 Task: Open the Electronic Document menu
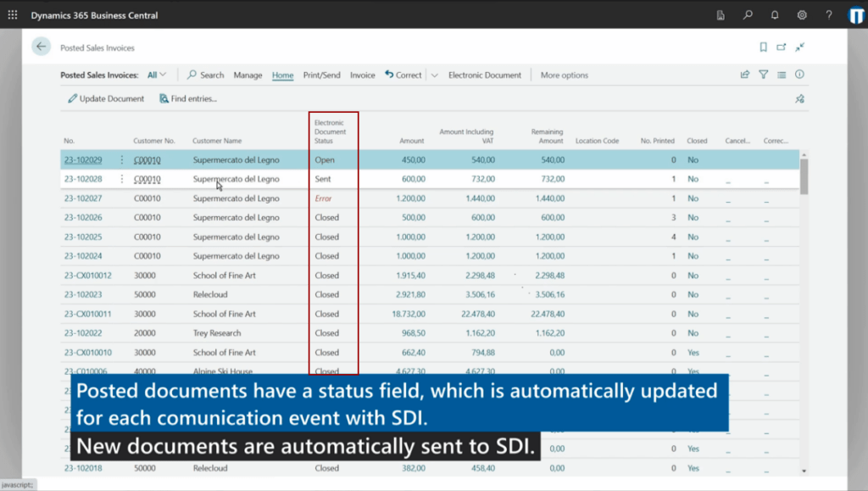click(484, 75)
